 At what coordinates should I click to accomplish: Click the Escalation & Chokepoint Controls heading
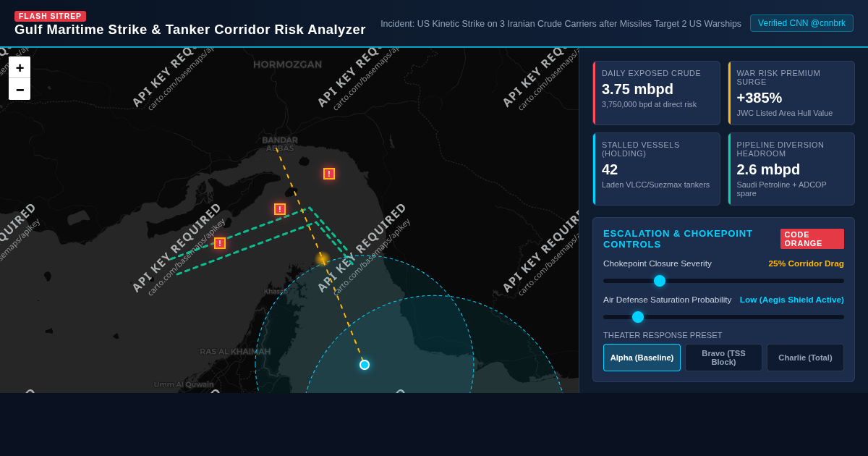pyautogui.click(x=678, y=239)
